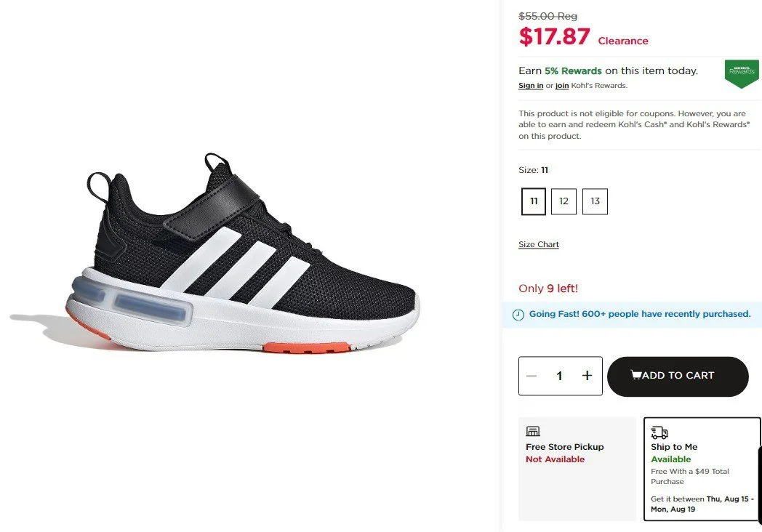Click the quantity number field
The width and height of the screenshot is (762, 532).
pos(559,376)
